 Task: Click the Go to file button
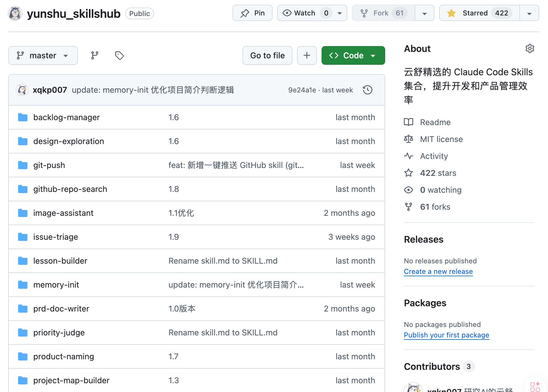tap(267, 55)
